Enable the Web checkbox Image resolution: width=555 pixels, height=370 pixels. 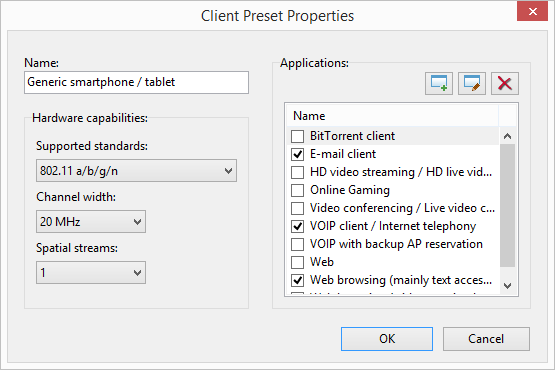tap(297, 262)
